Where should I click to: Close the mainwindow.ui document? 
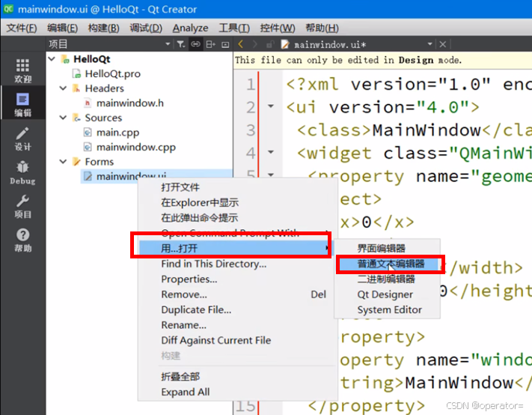tap(442, 44)
